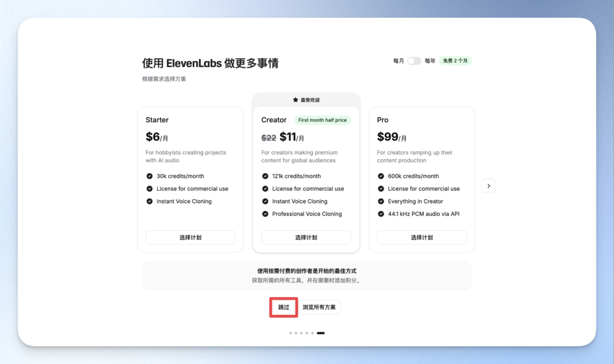Click the first pagination dot

click(x=290, y=333)
